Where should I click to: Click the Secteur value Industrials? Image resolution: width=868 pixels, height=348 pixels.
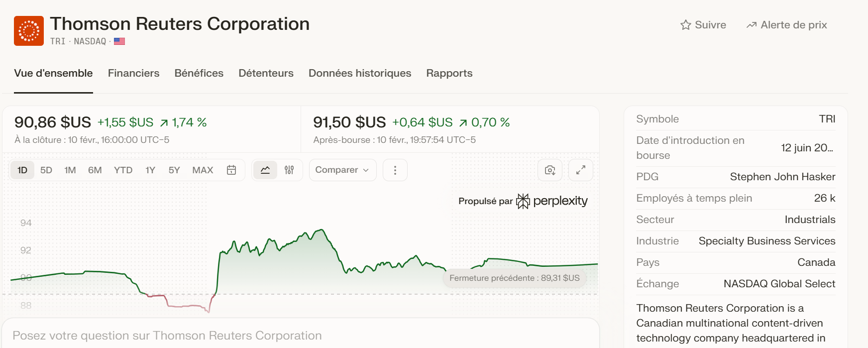pos(810,220)
